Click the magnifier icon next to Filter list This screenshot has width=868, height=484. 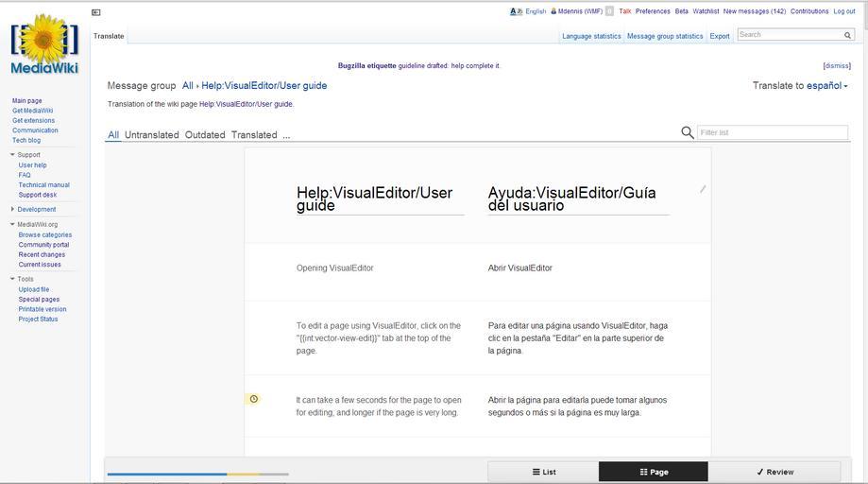688,132
